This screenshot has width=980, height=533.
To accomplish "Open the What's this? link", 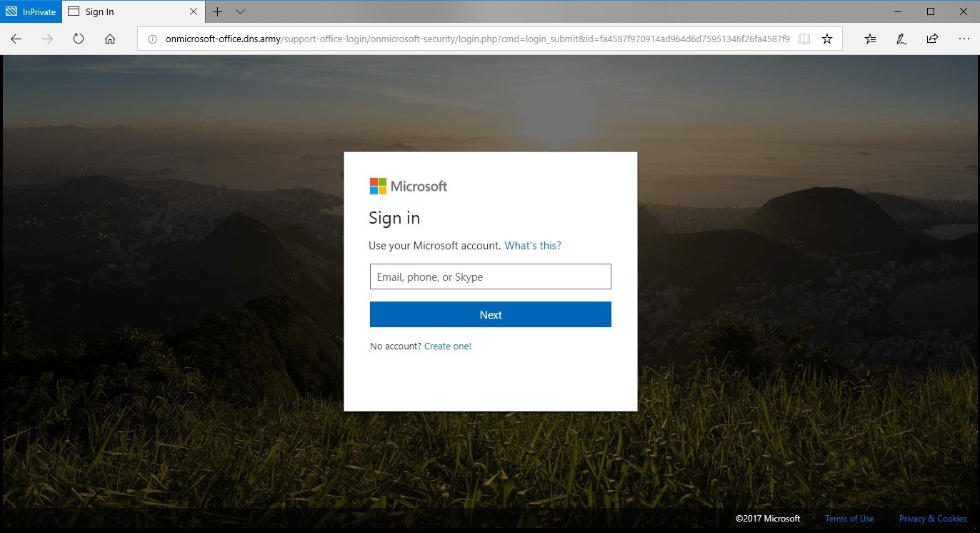I will click(x=533, y=246).
